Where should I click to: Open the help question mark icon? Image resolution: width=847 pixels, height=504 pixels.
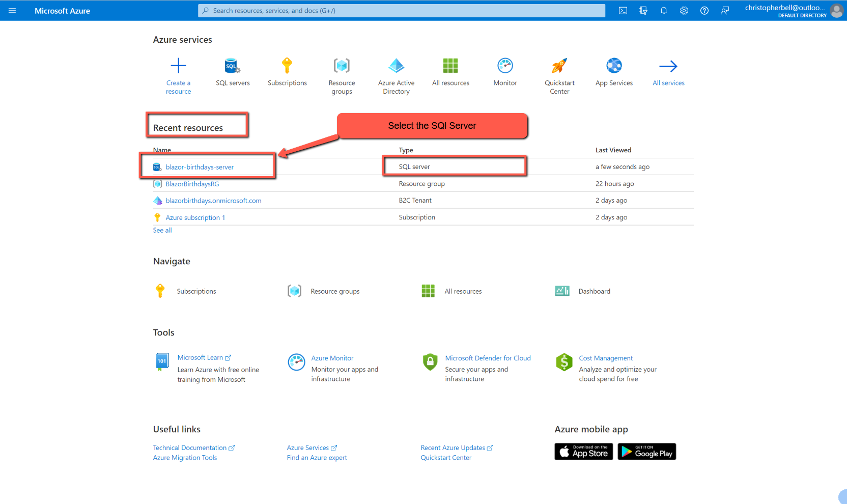click(x=704, y=10)
